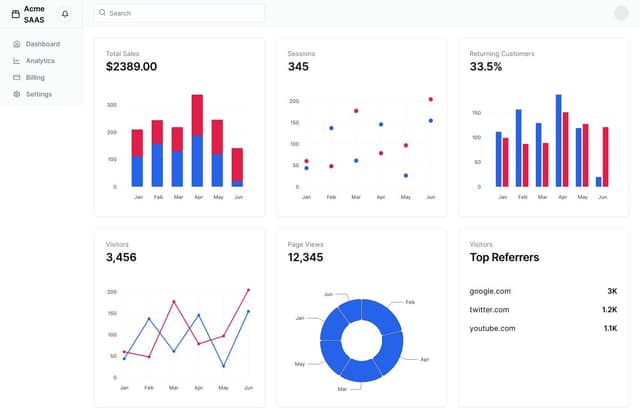
Task: Click the chart icon beside Analytics
Action: click(x=16, y=61)
